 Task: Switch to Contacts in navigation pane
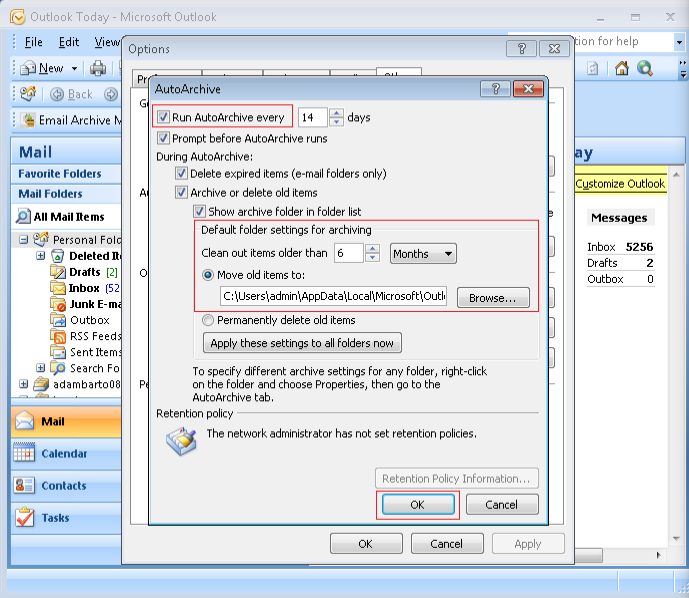(66, 486)
